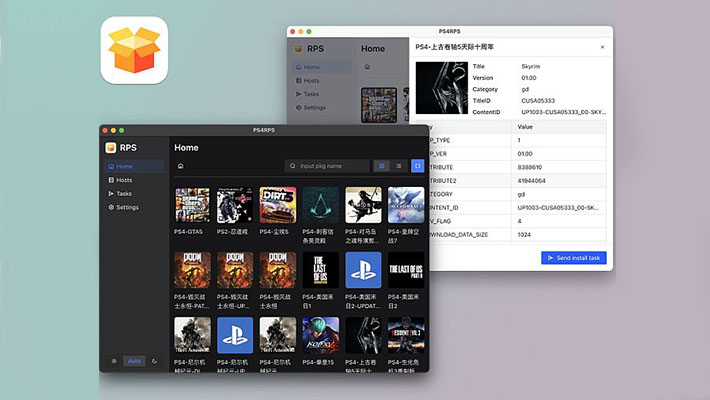Click the TitleID value 'CUSA05333'

point(538,101)
